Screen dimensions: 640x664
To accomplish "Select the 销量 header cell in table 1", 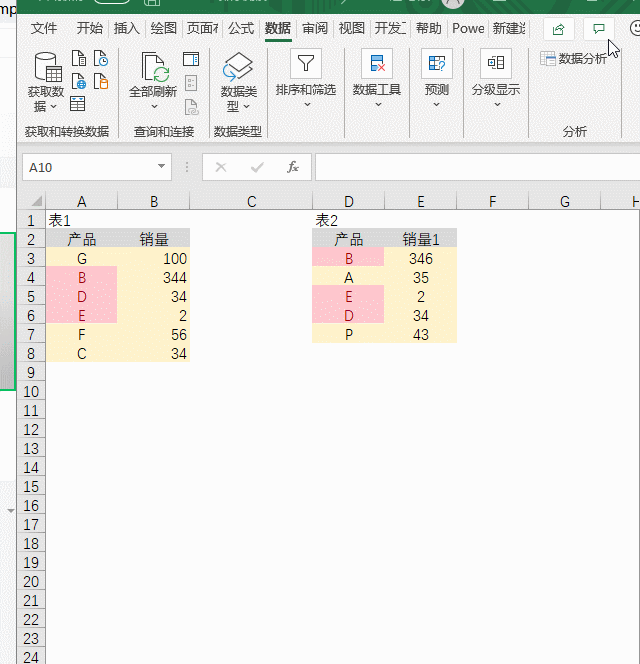I will [x=154, y=239].
